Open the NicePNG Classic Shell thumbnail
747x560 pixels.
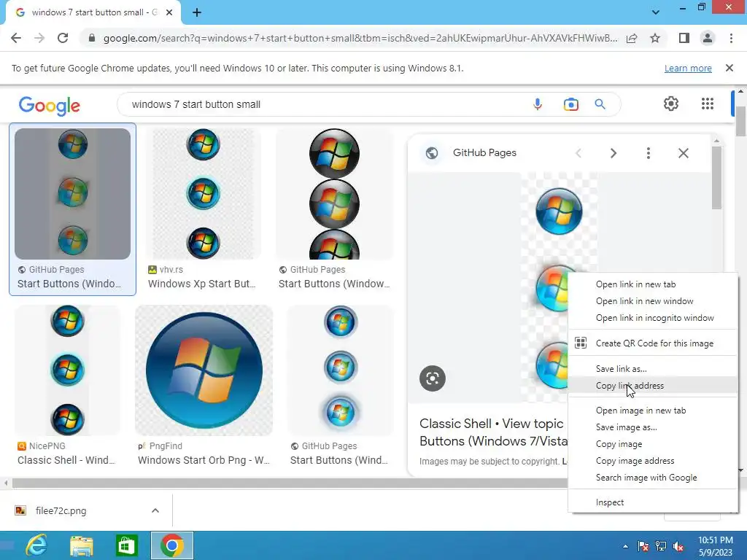[67, 370]
